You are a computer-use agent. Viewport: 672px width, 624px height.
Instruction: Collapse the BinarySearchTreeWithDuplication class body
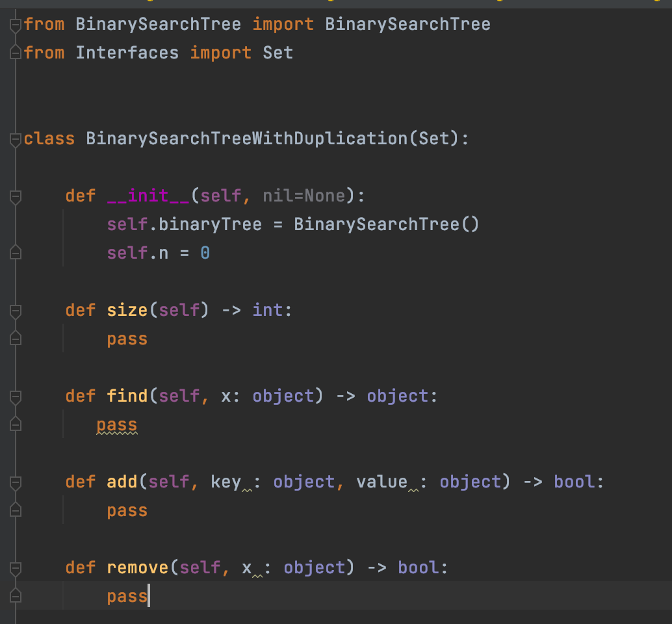pyautogui.click(x=14, y=138)
